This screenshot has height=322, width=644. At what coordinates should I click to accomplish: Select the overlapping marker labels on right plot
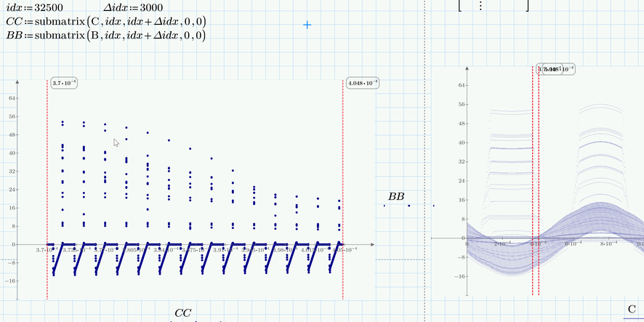tap(557, 69)
